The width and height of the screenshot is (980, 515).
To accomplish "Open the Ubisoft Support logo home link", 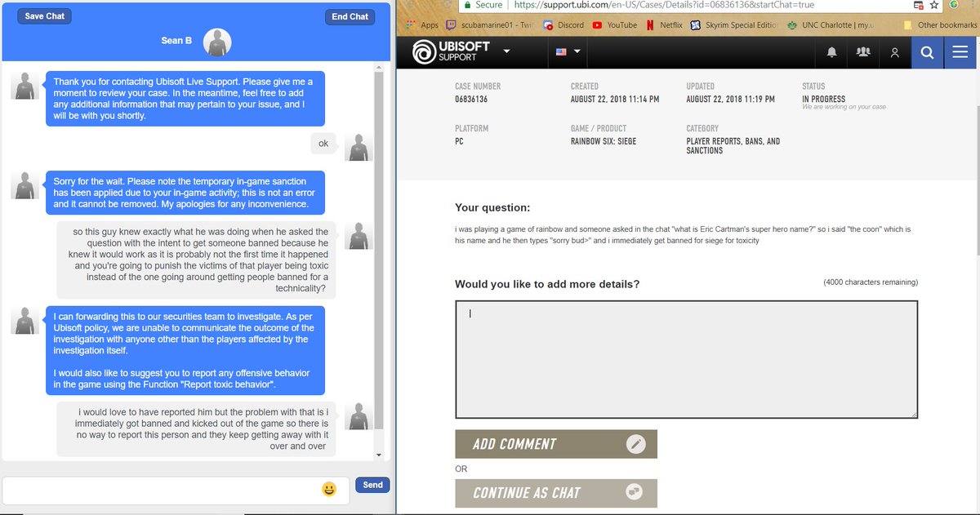I will tap(450, 53).
